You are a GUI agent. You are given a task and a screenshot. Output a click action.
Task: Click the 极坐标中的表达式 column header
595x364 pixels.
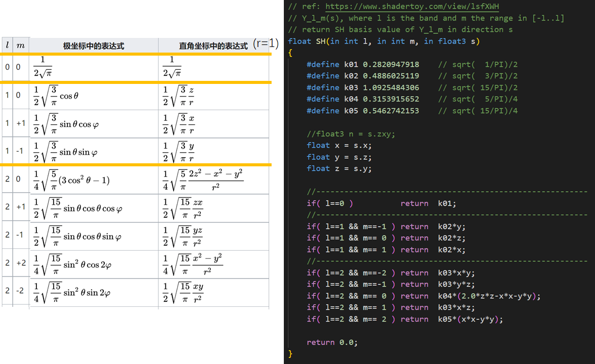(x=94, y=46)
